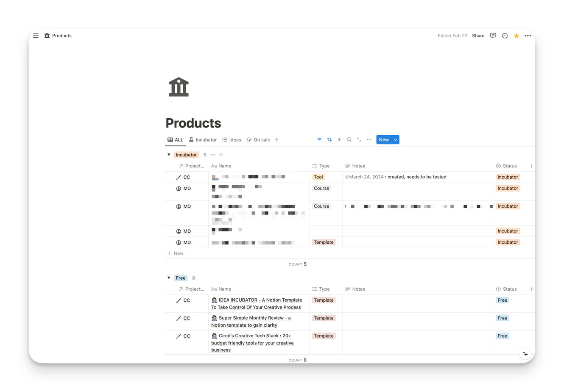Collapse the Incubator group
The image size is (564, 392).
(x=169, y=155)
